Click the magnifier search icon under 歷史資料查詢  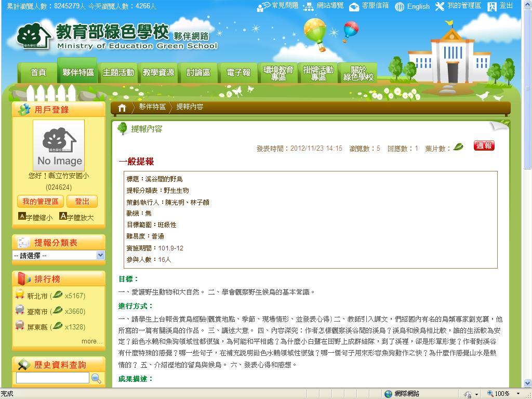(x=96, y=379)
